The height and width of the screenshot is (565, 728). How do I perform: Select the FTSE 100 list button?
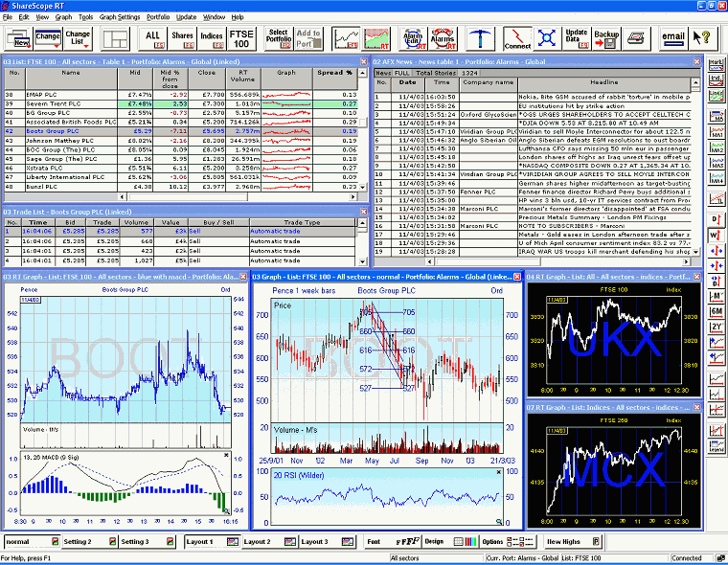pos(241,38)
